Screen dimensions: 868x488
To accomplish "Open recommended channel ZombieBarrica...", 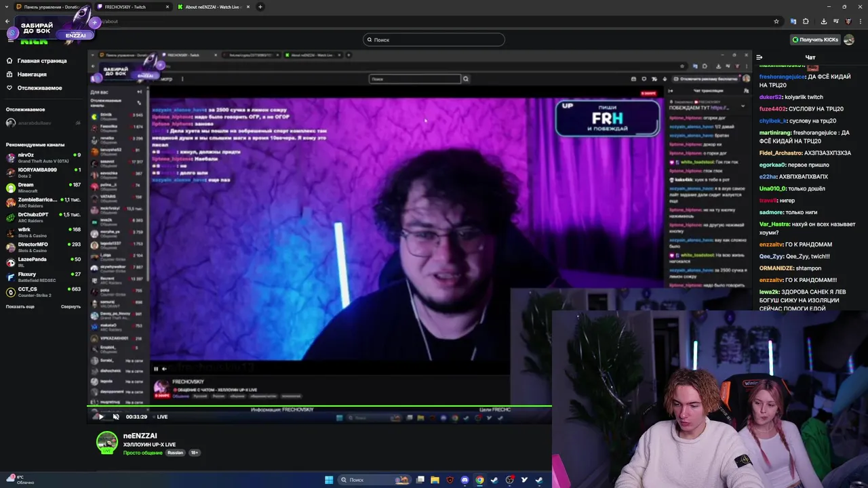I will [43, 203].
